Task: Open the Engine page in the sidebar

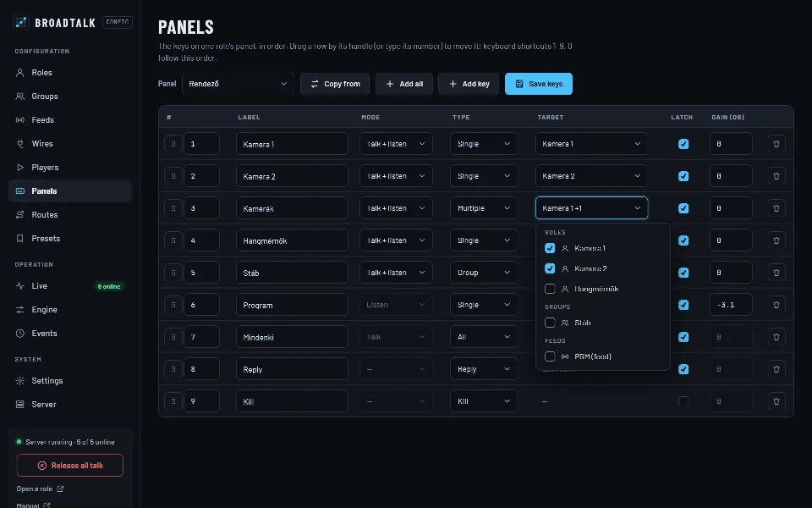Action: click(x=70, y=310)
